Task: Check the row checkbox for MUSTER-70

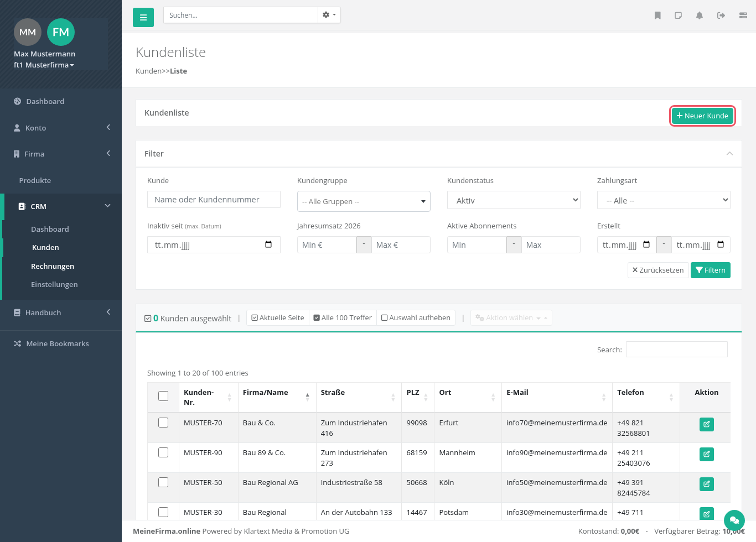Action: click(163, 423)
